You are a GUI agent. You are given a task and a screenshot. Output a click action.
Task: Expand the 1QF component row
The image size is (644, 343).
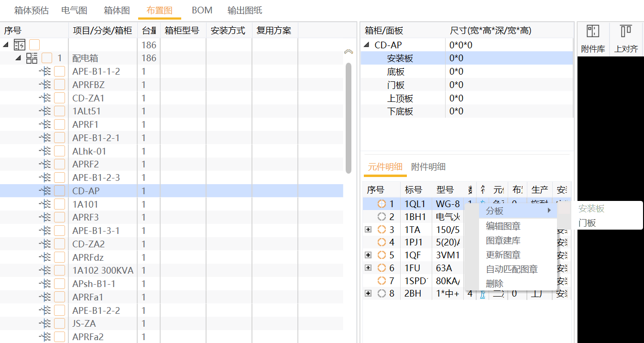click(368, 255)
